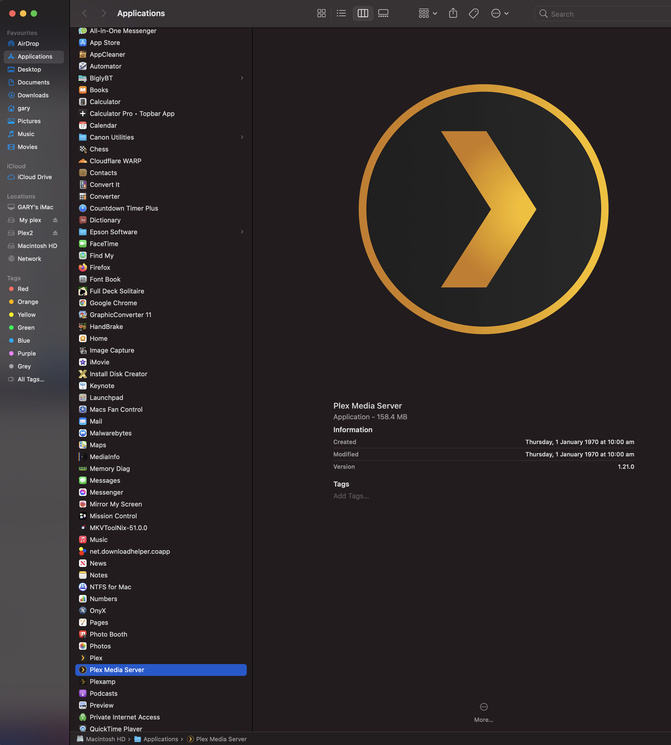
Task: Select the Messenger app icon
Action: 83,492
